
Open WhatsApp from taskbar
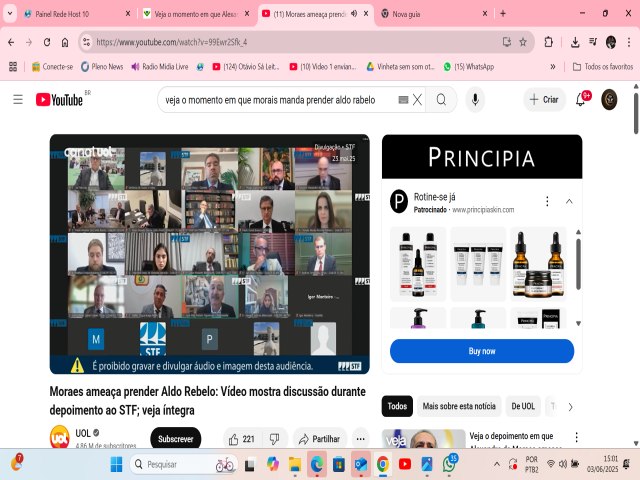[449, 464]
